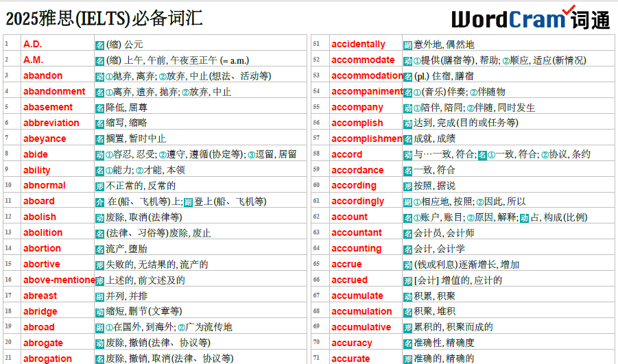This screenshot has width=618, height=364.
Task: Click the row number 60 beside 'according'
Action: pyautogui.click(x=317, y=186)
